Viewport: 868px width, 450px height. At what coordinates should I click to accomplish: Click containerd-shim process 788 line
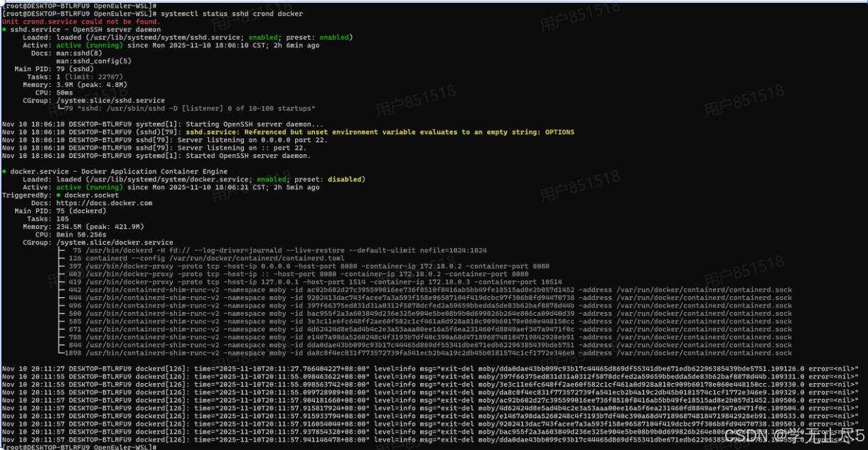pos(426,337)
